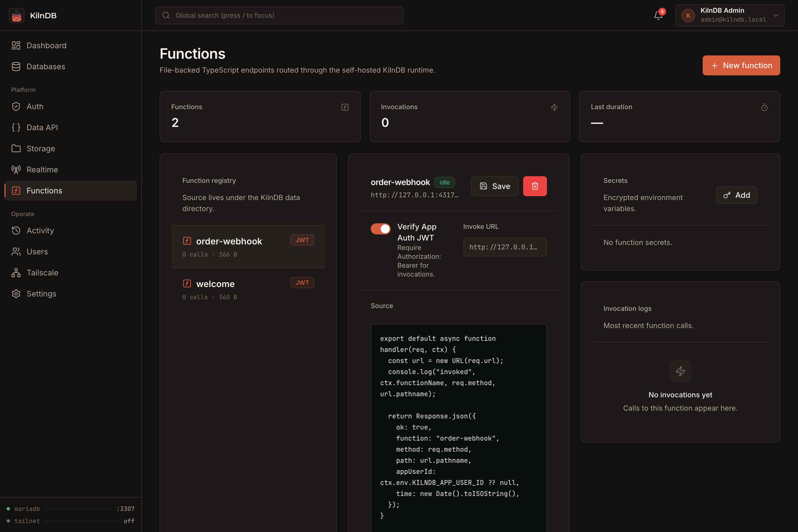Disable the Verify App Auth JWT toggle
Viewport: 798px width, 532px height.
point(380,229)
